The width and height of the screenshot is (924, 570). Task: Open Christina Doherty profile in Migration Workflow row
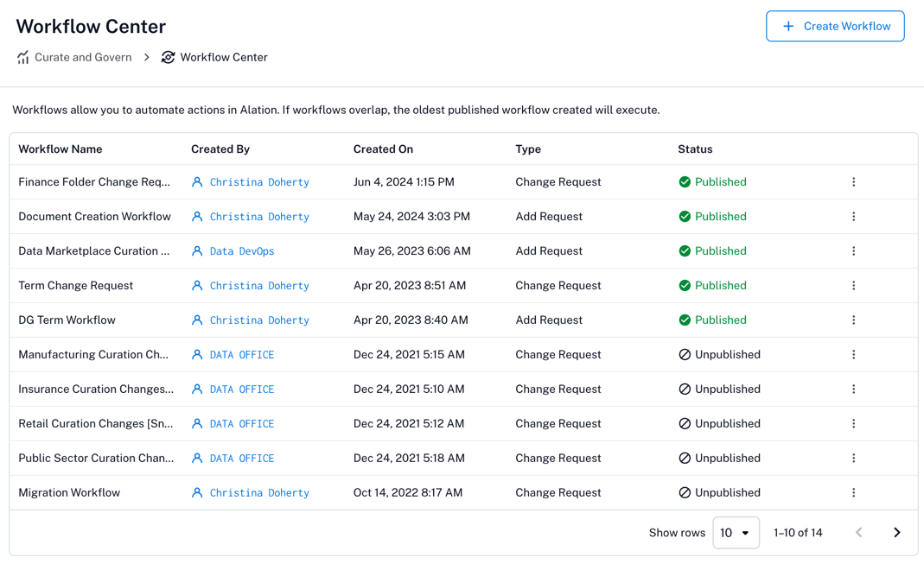click(x=259, y=493)
